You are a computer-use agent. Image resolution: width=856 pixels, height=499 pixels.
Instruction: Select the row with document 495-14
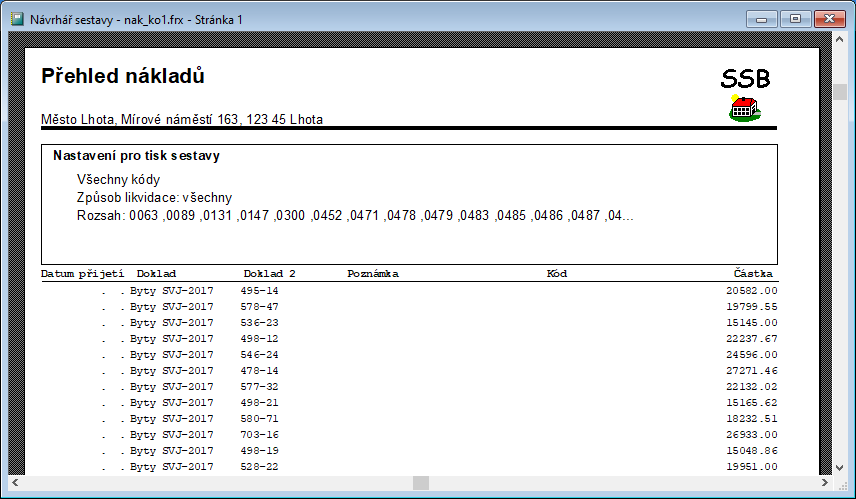click(x=259, y=291)
